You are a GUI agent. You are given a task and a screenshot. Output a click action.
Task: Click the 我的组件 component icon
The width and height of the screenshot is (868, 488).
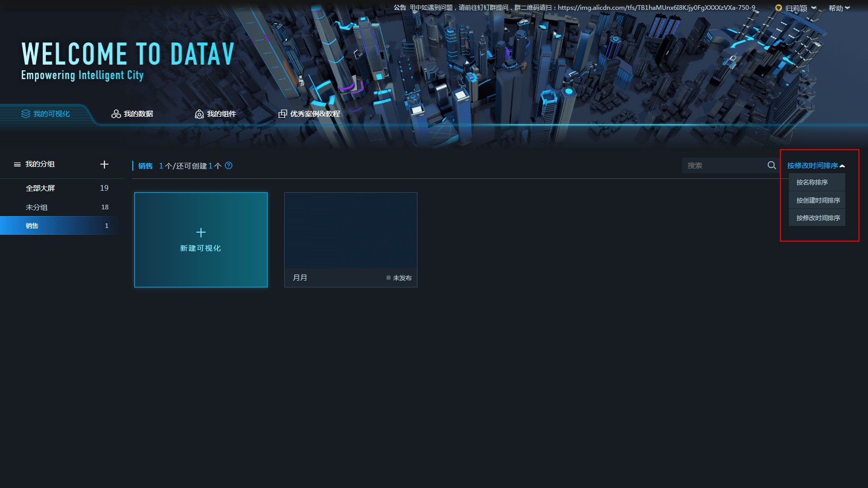click(199, 114)
